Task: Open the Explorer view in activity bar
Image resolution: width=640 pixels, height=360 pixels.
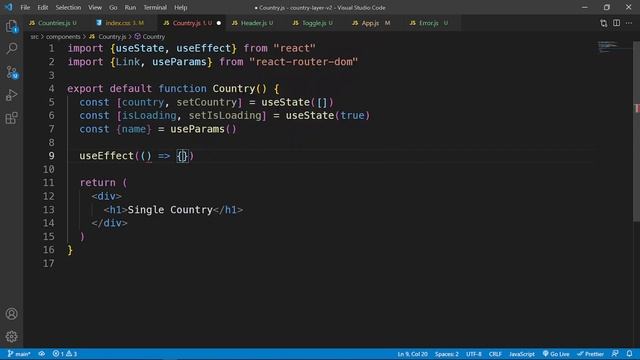Action: pyautogui.click(x=11, y=26)
